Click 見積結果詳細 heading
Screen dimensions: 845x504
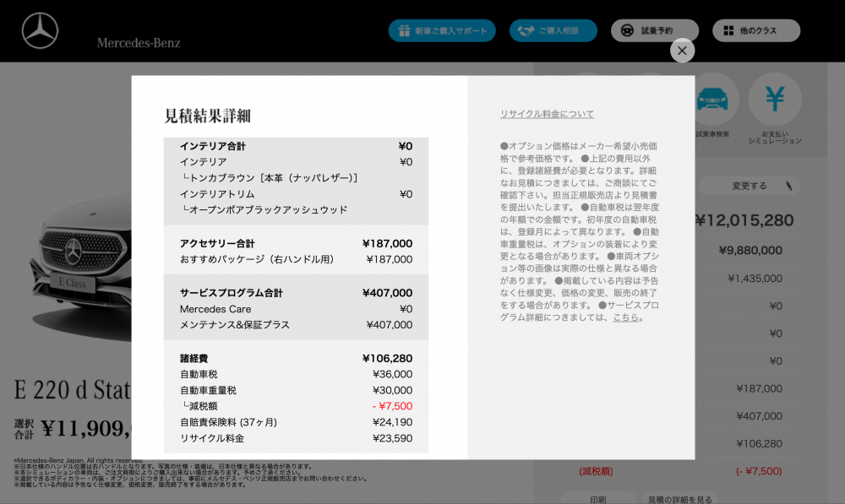pos(208,116)
